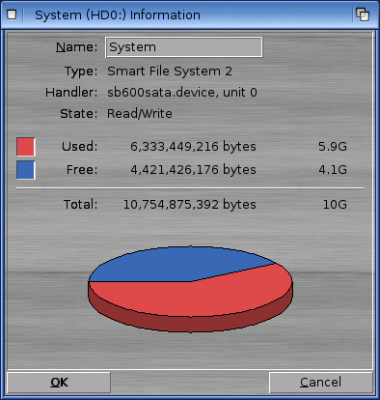Click the Used: label
This screenshot has width=380, height=400.
pos(80,147)
